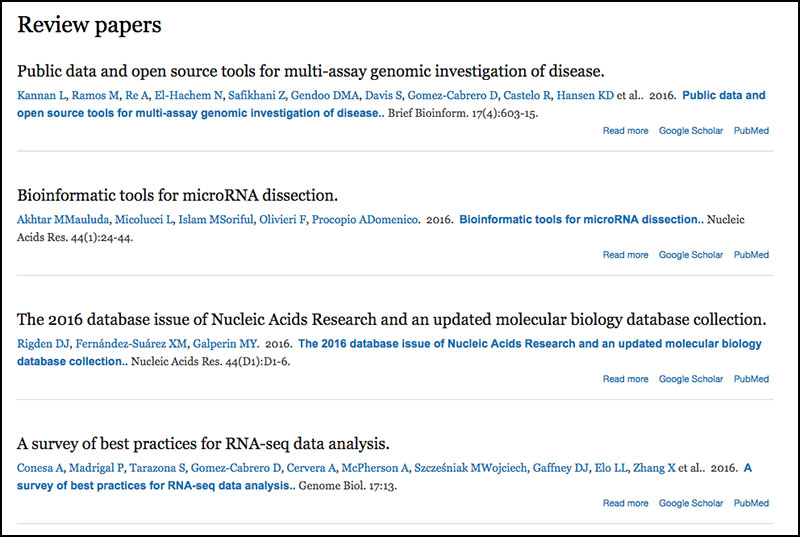Click author Szcześniak MWojciech
This screenshot has height=537, width=800.
coord(470,468)
